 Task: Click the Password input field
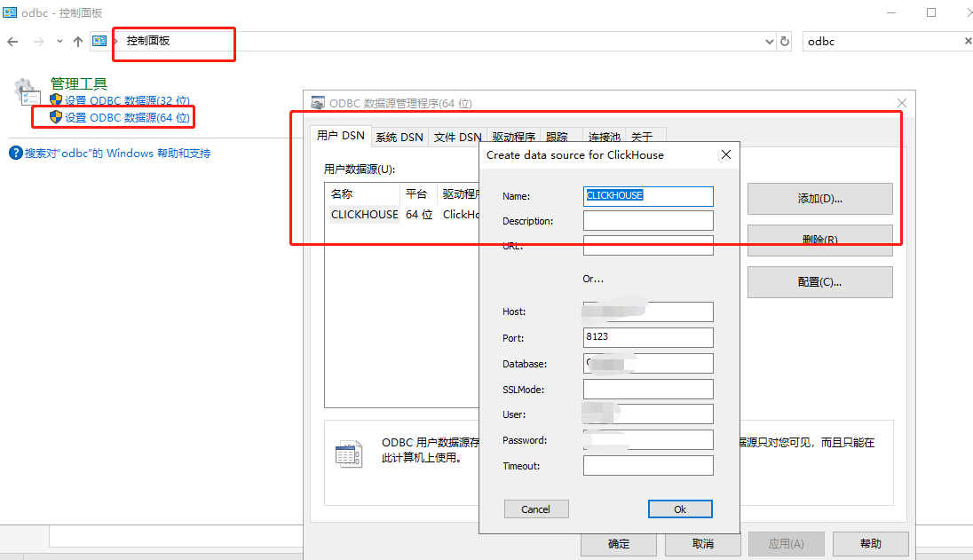[648, 439]
